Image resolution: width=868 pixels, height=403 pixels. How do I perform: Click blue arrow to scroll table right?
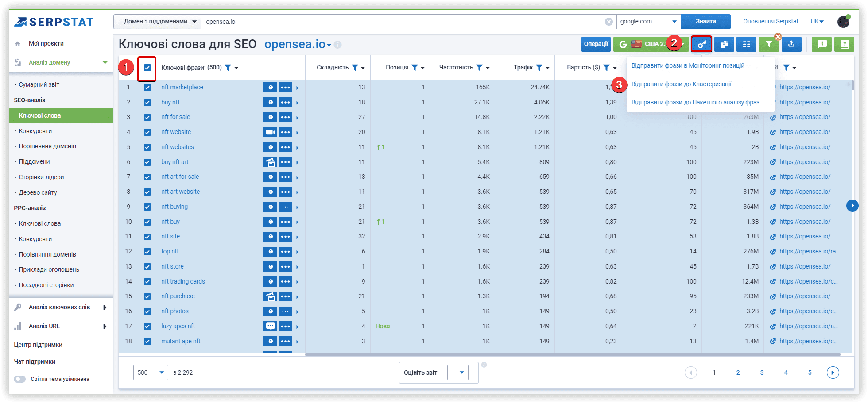pyautogui.click(x=852, y=206)
